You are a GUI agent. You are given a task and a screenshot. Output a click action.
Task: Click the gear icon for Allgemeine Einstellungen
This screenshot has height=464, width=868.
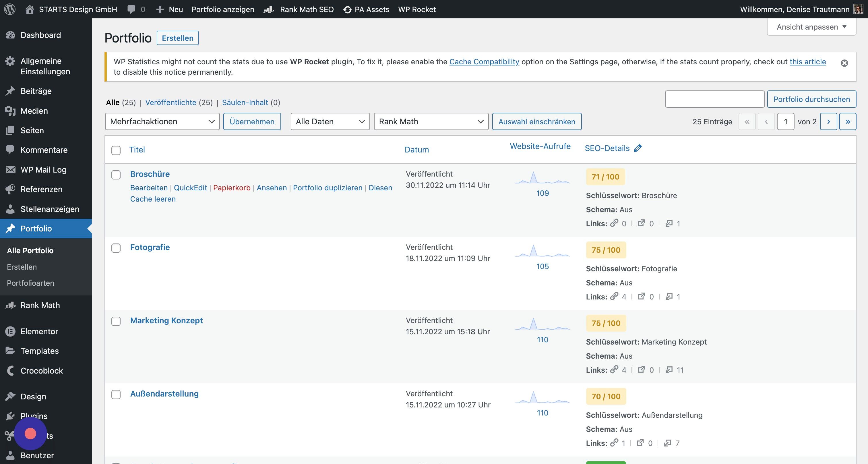pyautogui.click(x=10, y=61)
